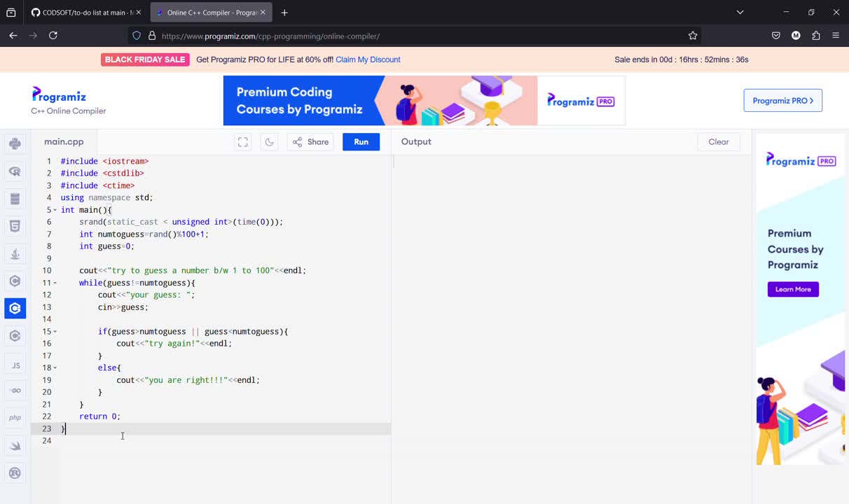Select the main.cpp file tab
This screenshot has height=504, width=849.
tap(64, 141)
